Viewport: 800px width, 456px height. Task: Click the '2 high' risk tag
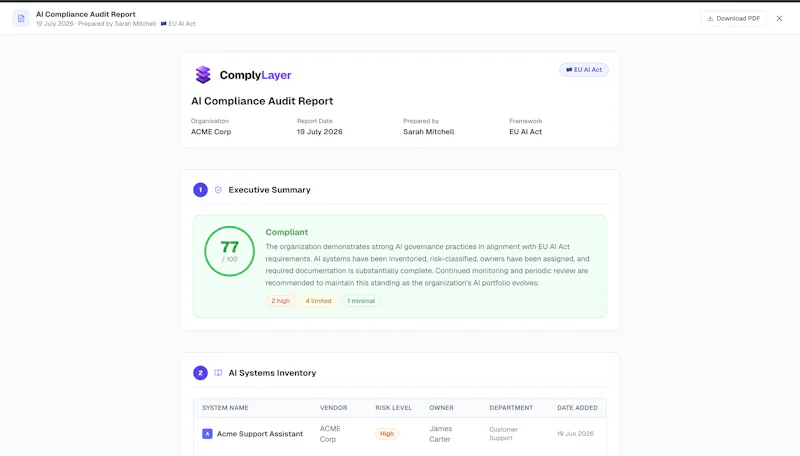click(280, 301)
